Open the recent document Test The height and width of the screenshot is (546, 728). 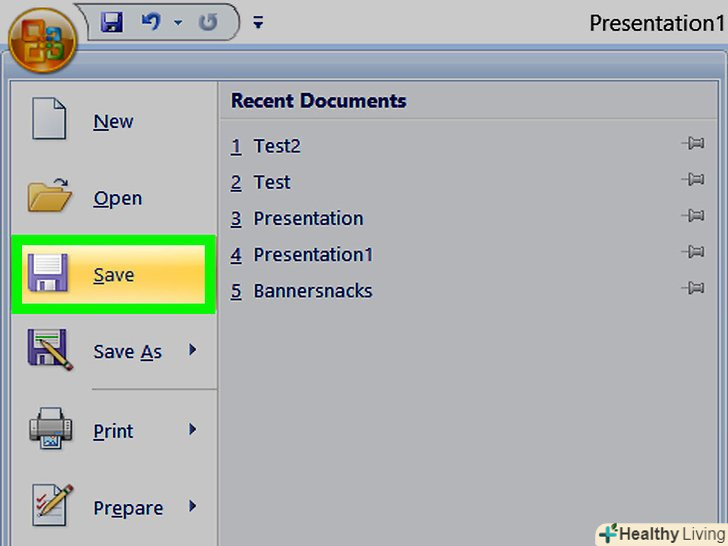coord(271,182)
